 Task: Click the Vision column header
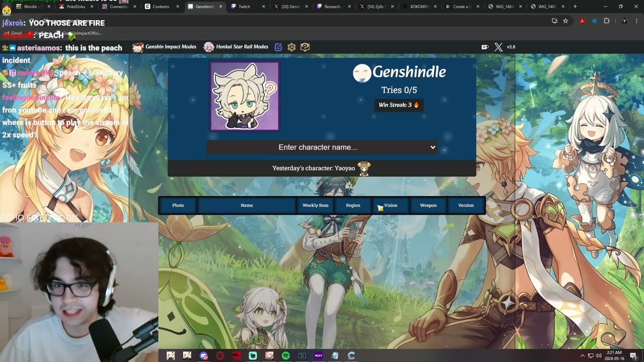pos(390,206)
